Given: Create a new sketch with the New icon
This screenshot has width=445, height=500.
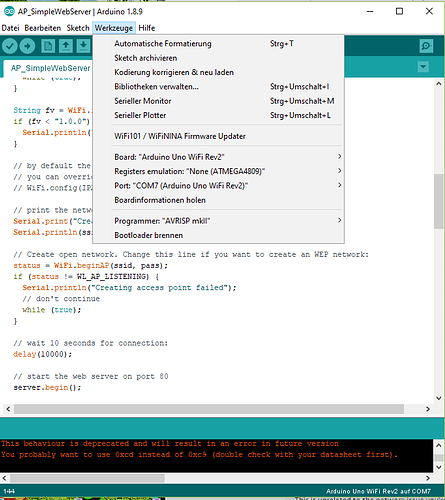Looking at the screenshot, I should 48,46.
